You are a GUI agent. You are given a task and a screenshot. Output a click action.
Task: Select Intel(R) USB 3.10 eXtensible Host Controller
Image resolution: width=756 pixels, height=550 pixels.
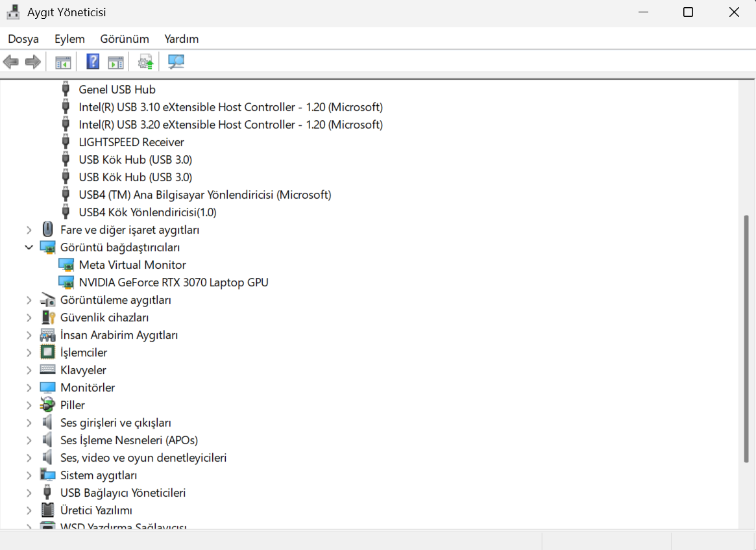point(230,106)
